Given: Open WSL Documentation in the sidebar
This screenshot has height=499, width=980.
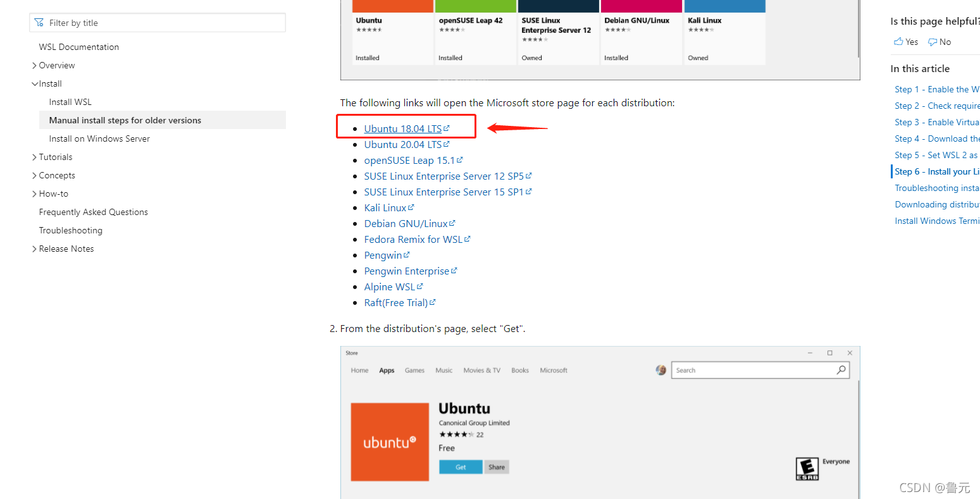Looking at the screenshot, I should [79, 47].
